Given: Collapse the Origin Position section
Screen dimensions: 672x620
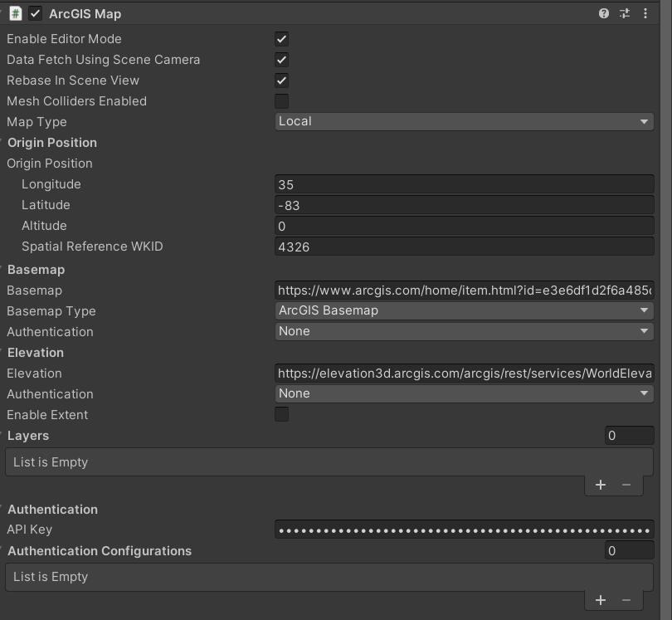Looking at the screenshot, I should click(52, 143).
